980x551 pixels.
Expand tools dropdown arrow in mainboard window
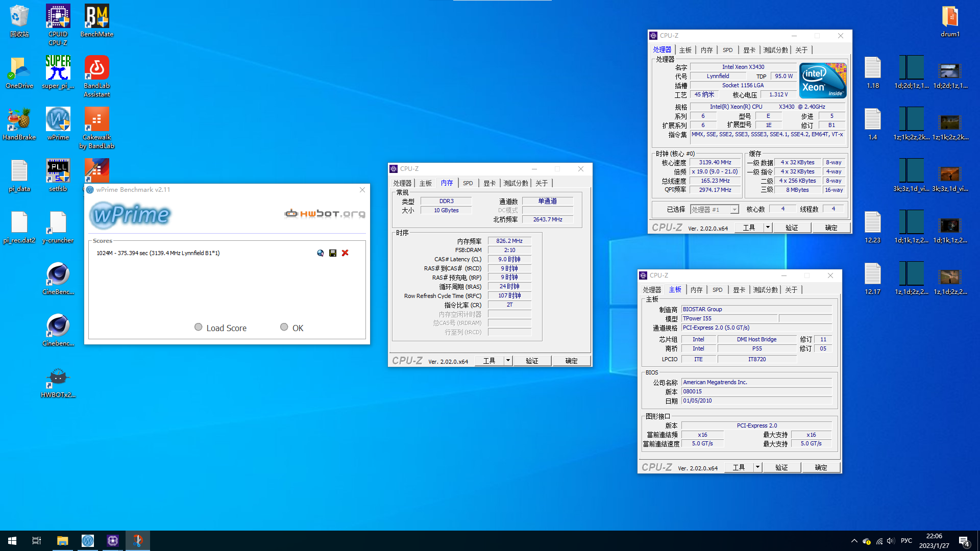coord(757,467)
